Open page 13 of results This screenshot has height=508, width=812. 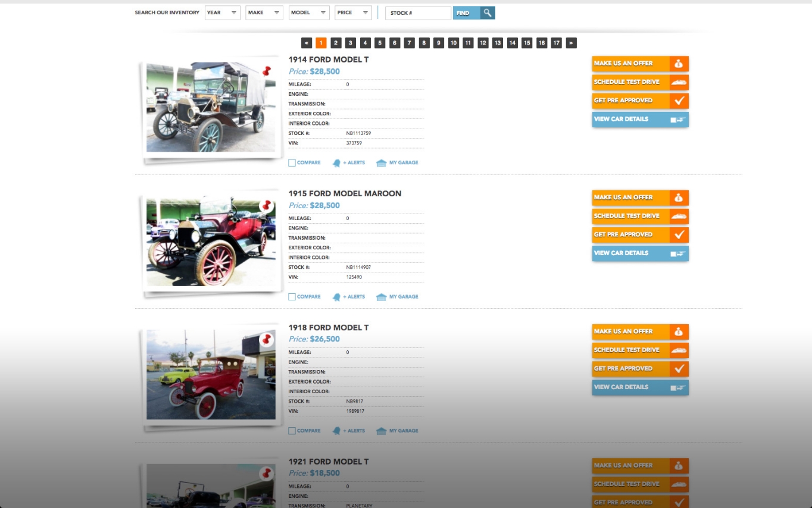[497, 43]
